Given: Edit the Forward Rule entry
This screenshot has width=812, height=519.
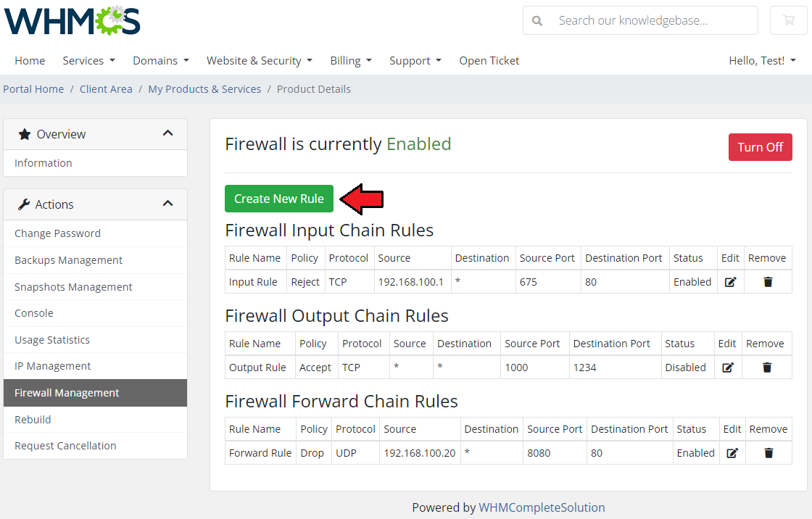Looking at the screenshot, I should pos(732,453).
